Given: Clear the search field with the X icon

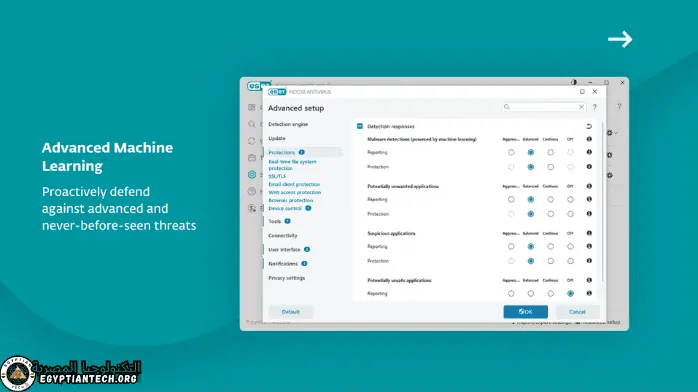Looking at the screenshot, I should coord(581,107).
